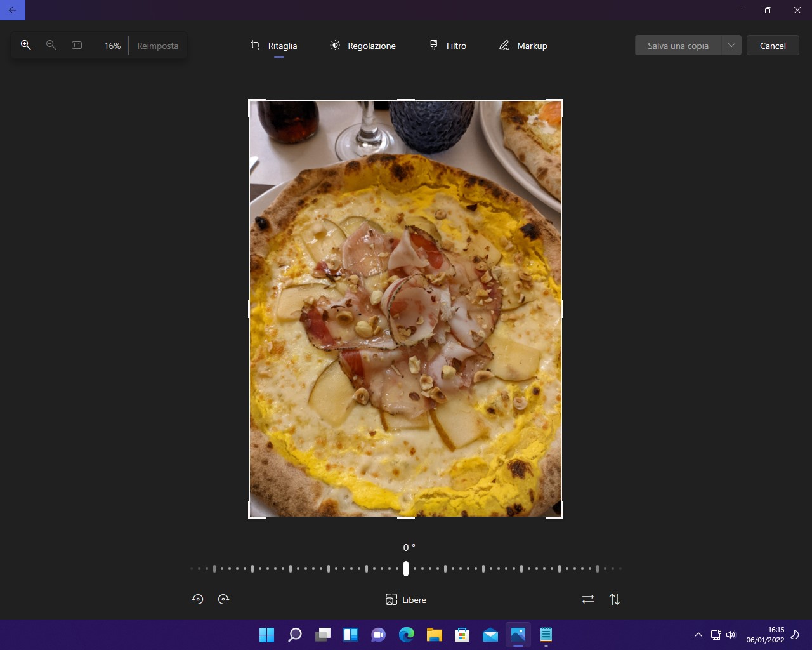Flip image horizontally icon

click(588, 599)
